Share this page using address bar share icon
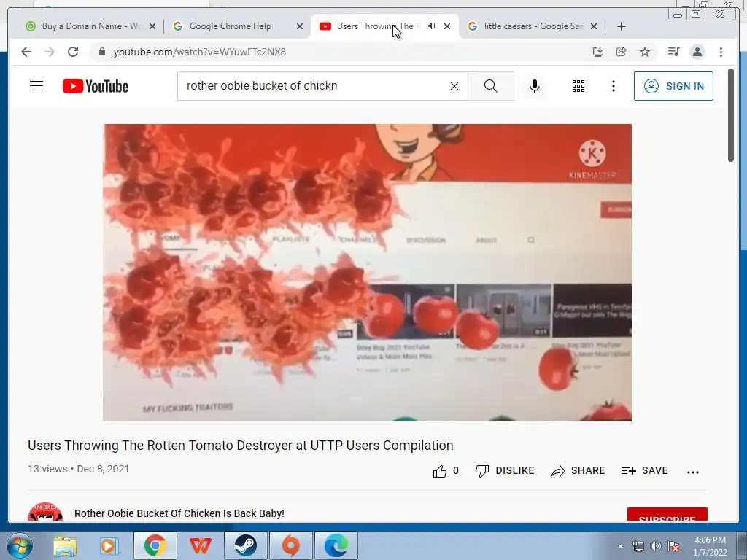747x560 pixels. coord(622,52)
